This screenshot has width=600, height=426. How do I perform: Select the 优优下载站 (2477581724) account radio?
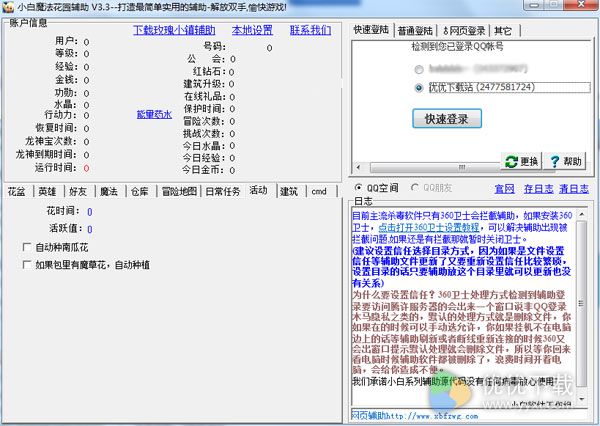[419, 88]
